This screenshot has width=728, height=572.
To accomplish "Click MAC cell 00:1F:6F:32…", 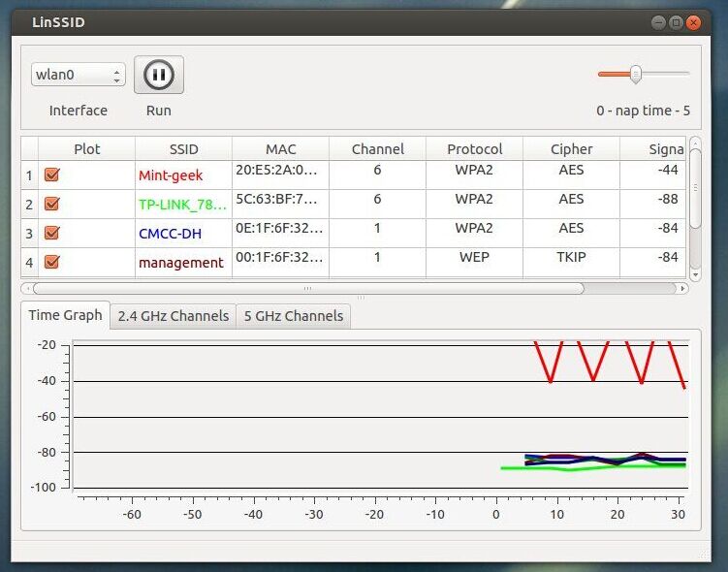I will click(x=280, y=263).
